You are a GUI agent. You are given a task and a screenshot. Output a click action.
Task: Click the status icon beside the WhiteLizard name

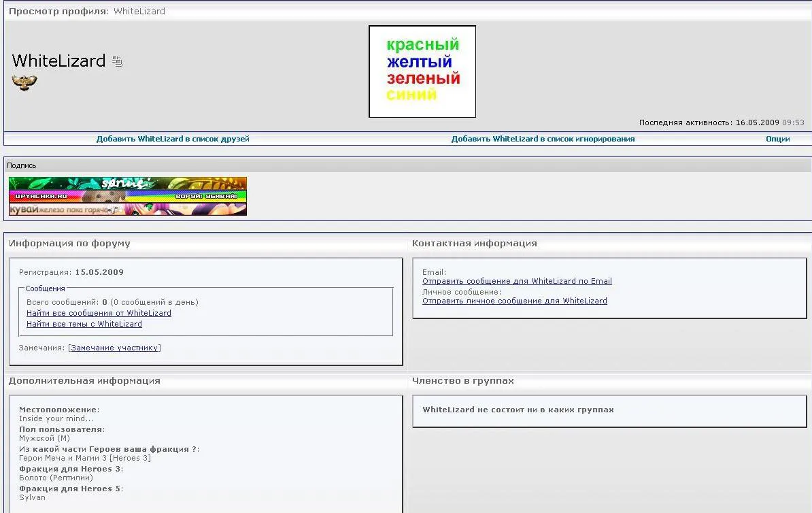tap(118, 61)
